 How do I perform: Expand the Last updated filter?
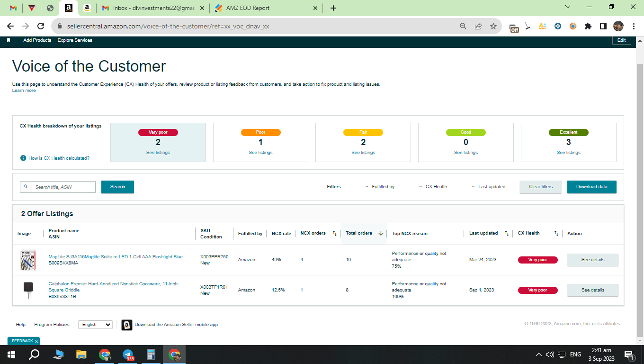(488, 187)
